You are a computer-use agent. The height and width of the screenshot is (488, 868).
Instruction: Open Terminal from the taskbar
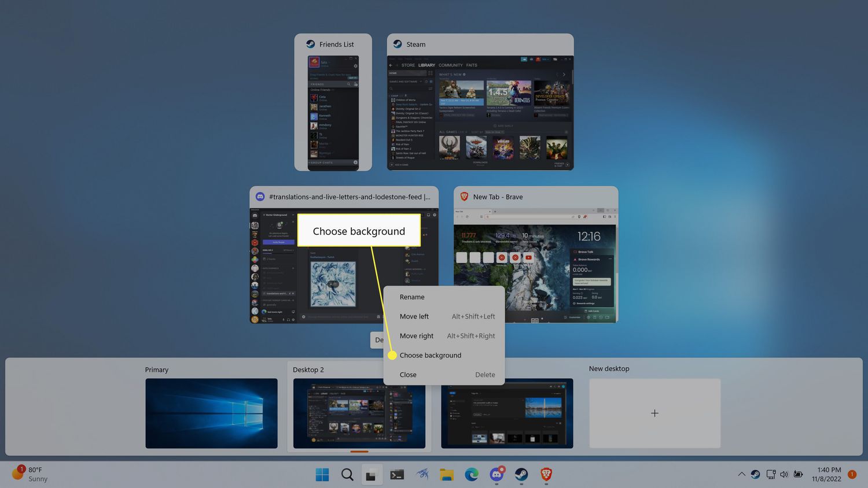(x=397, y=475)
